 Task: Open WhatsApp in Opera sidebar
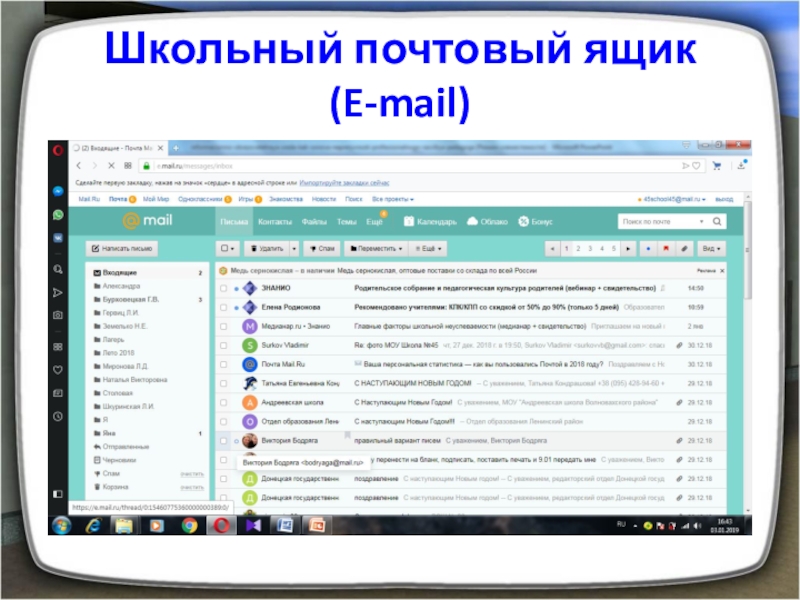pyautogui.click(x=58, y=215)
